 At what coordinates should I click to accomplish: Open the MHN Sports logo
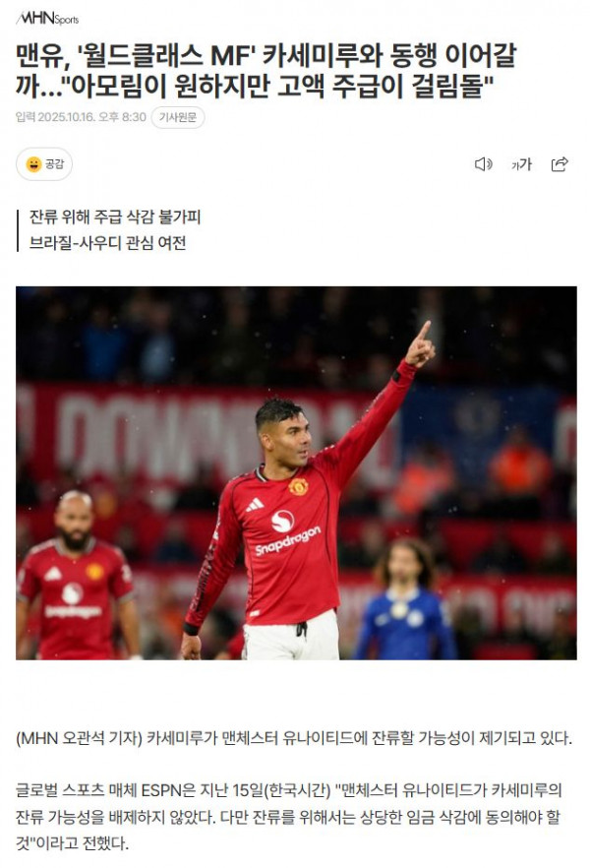point(47,19)
